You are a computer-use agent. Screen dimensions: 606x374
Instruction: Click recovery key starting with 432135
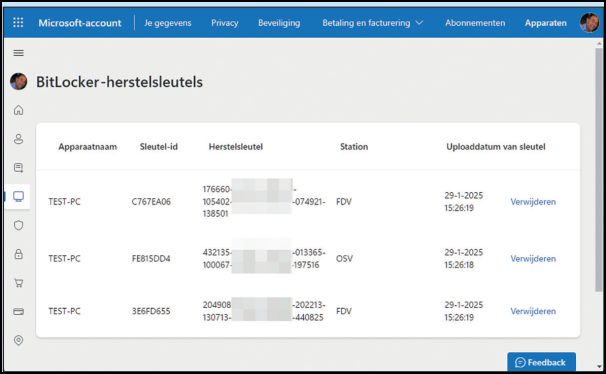(264, 258)
